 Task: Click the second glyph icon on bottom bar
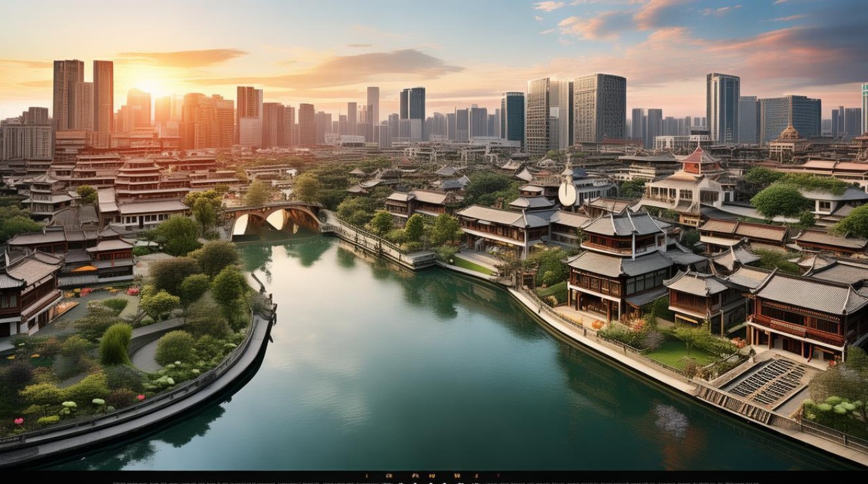pos(388,476)
